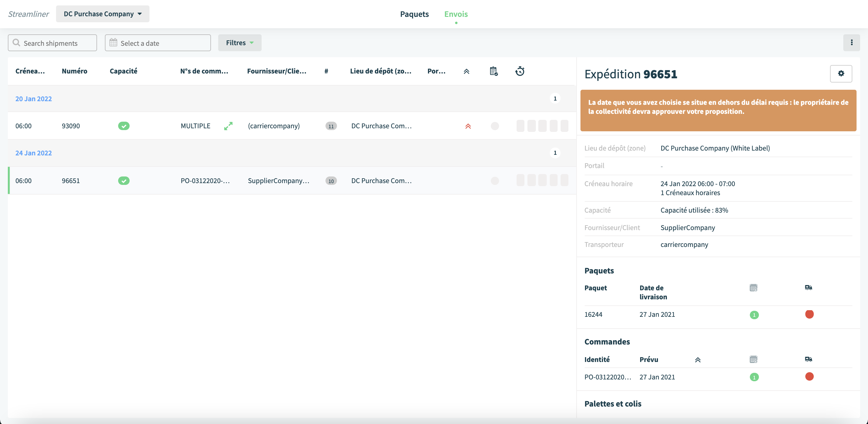Click truck icon in Paquets table header
This screenshot has width=868, height=424.
pyautogui.click(x=808, y=288)
